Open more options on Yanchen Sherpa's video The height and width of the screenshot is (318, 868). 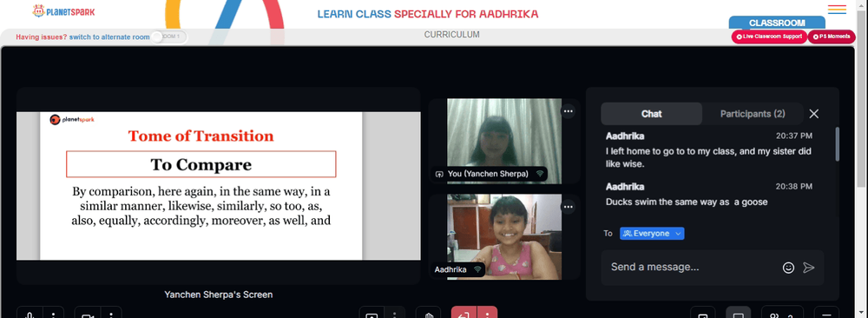click(x=568, y=111)
